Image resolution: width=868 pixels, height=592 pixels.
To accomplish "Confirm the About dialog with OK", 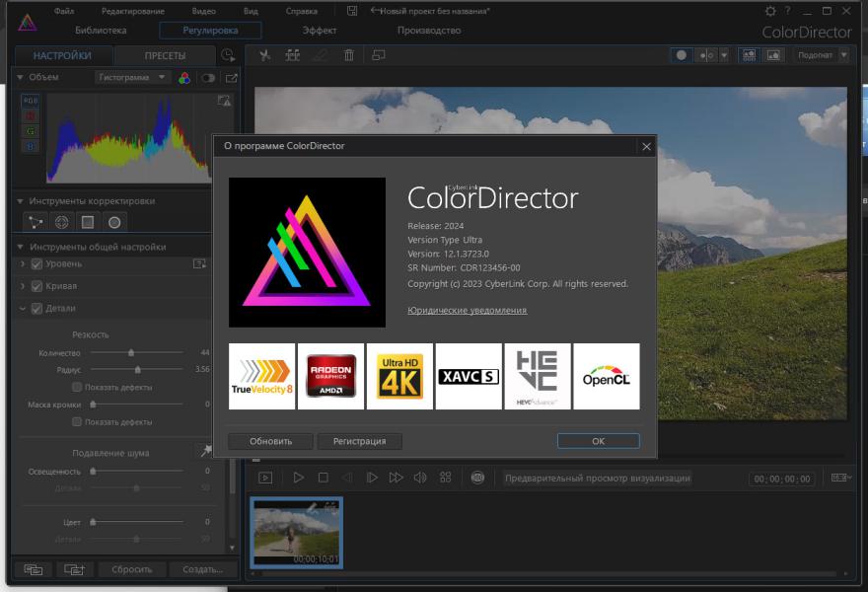I will [599, 441].
